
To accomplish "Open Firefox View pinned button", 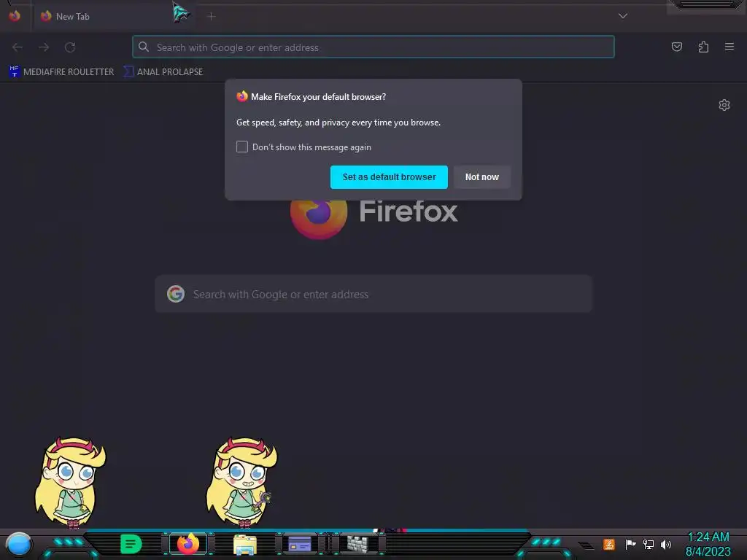I will (x=15, y=16).
